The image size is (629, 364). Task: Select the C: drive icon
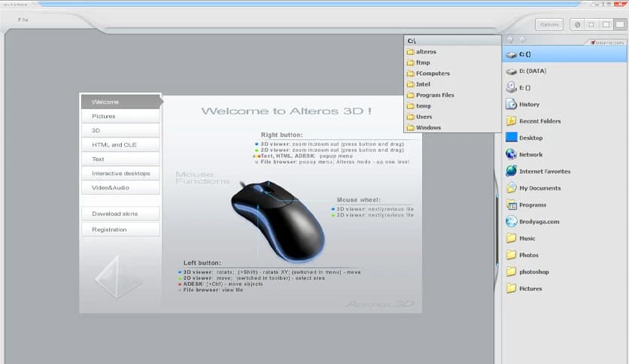click(511, 54)
